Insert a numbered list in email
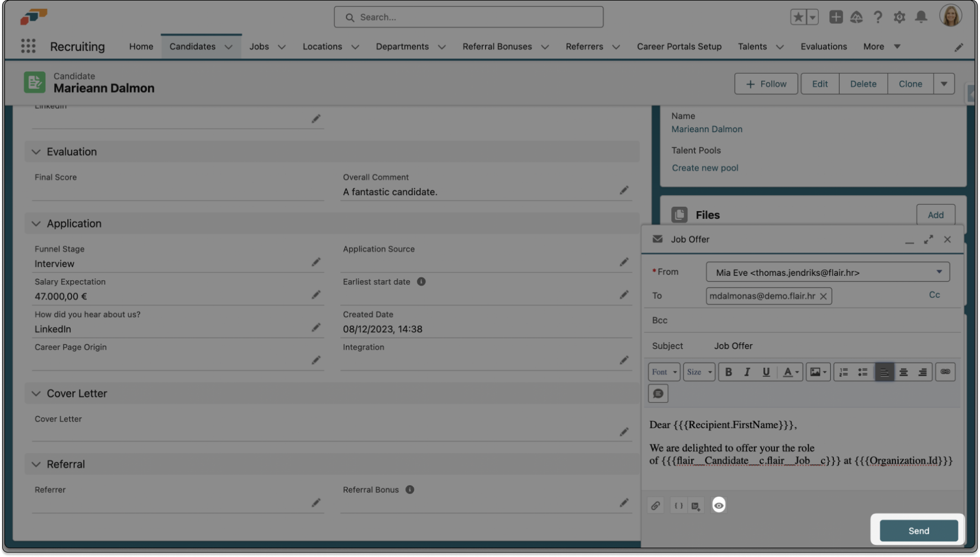This screenshot has height=557, width=980. [x=844, y=372]
